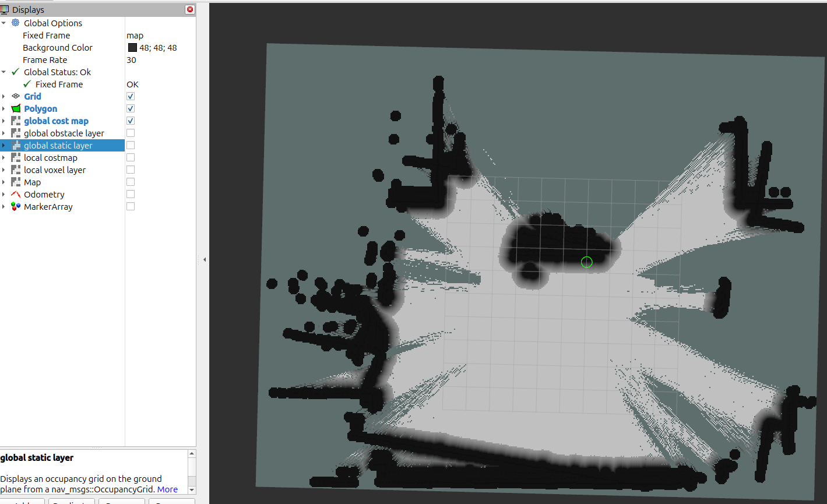Viewport: 827px width, 504px height.
Task: Click the Grid display icon
Action: 16,96
